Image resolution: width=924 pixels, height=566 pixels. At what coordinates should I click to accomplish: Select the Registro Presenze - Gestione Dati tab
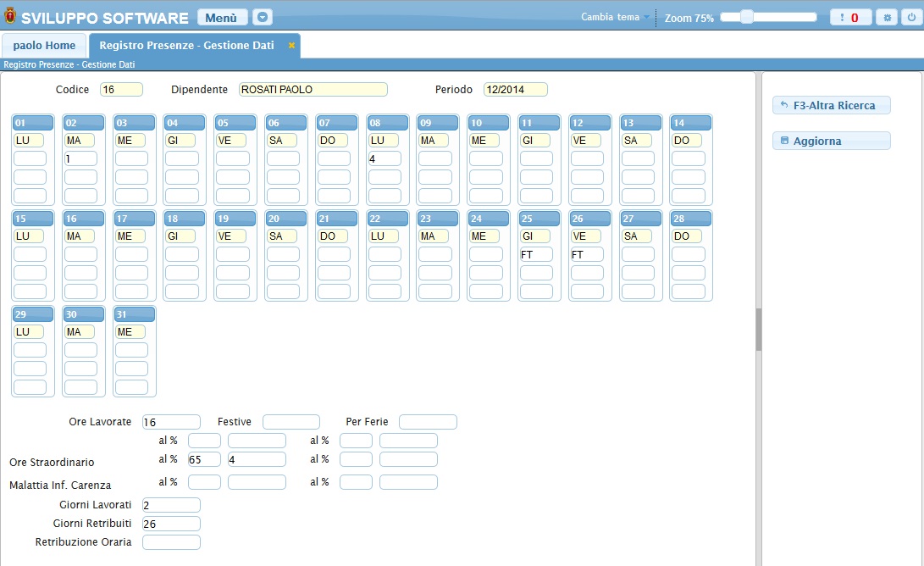(x=186, y=46)
